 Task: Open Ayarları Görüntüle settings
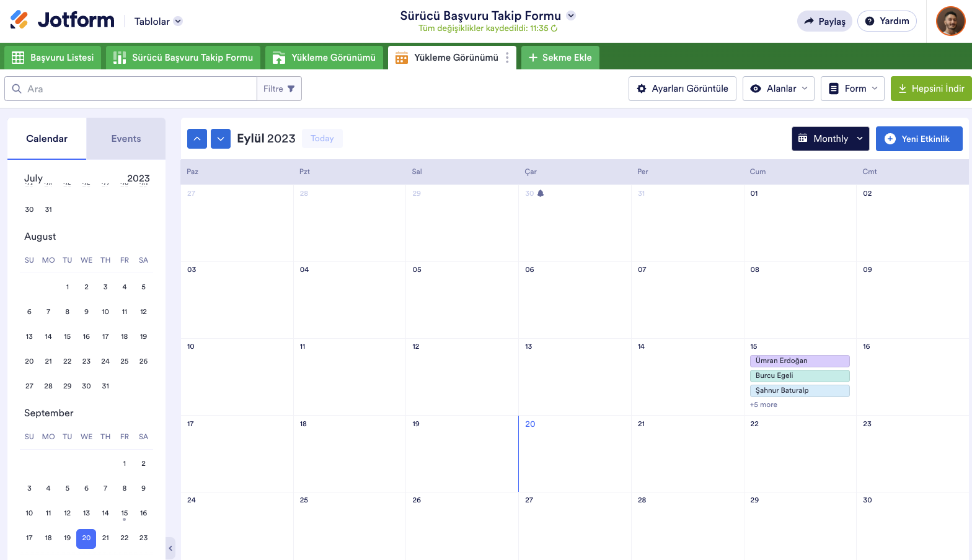coord(683,89)
